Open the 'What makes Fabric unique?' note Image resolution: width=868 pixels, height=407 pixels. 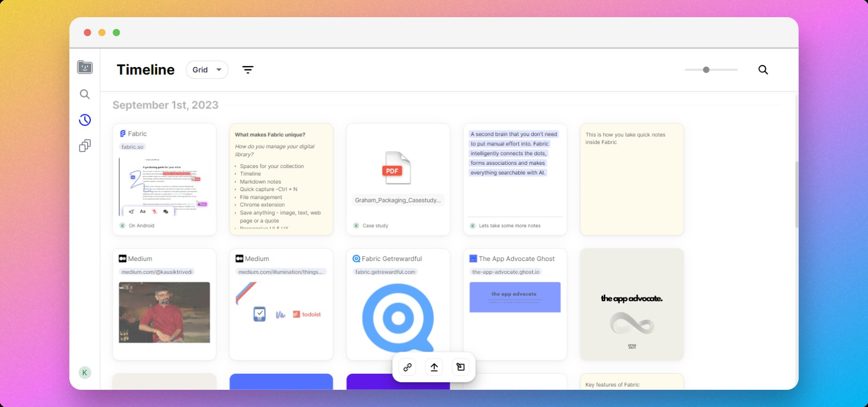[281, 179]
